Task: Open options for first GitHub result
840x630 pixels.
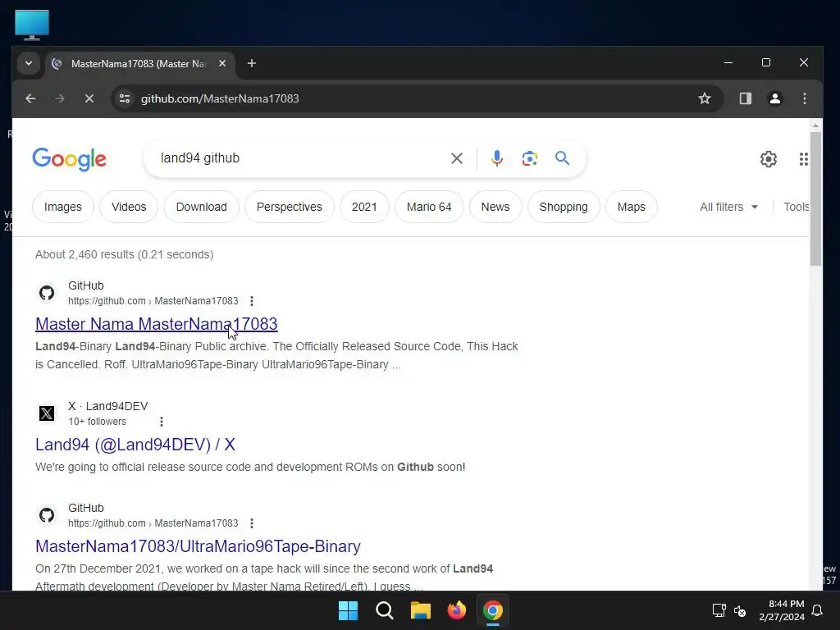Action: tap(252, 301)
